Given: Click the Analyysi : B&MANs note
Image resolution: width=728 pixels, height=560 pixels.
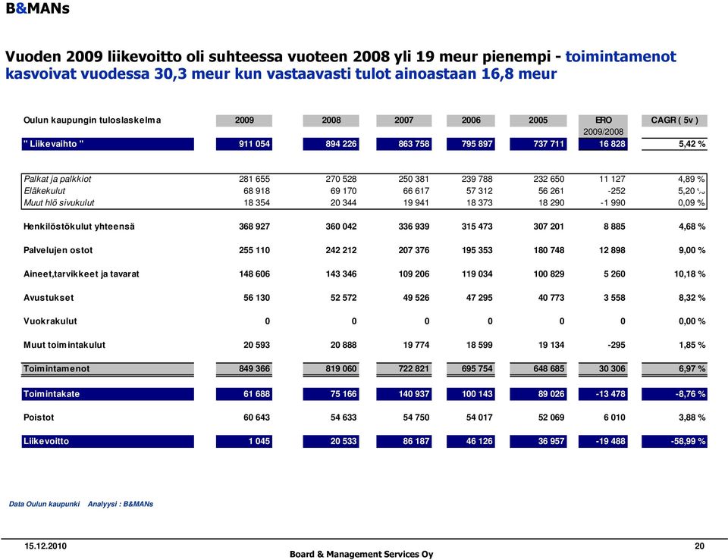Looking at the screenshot, I should point(121,504).
